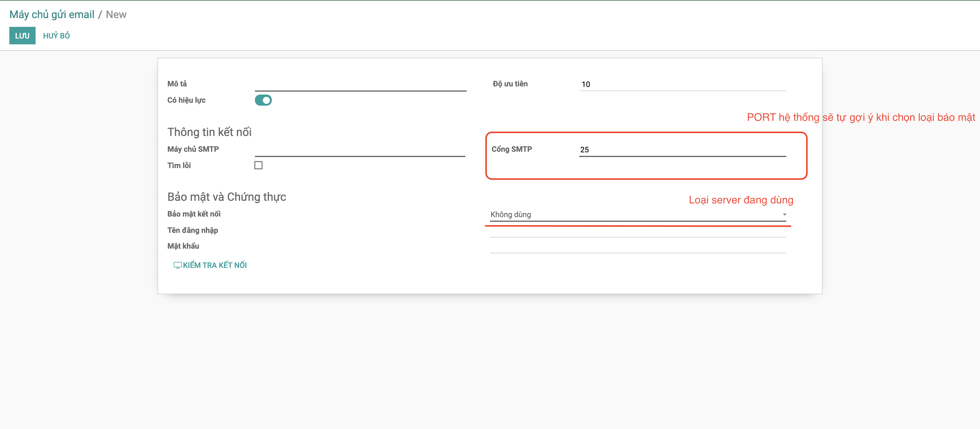This screenshot has height=429, width=980.
Task: Click the Thông tin kết nối heading
Action: 209,132
